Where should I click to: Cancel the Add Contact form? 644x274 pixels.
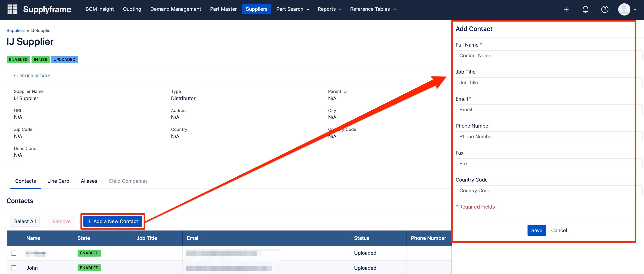(x=559, y=230)
